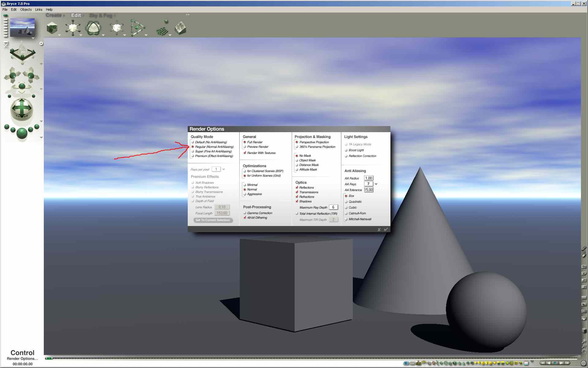The image size is (588, 368).
Task: Open the AA Rays dropdown arrow
Action: 376,184
